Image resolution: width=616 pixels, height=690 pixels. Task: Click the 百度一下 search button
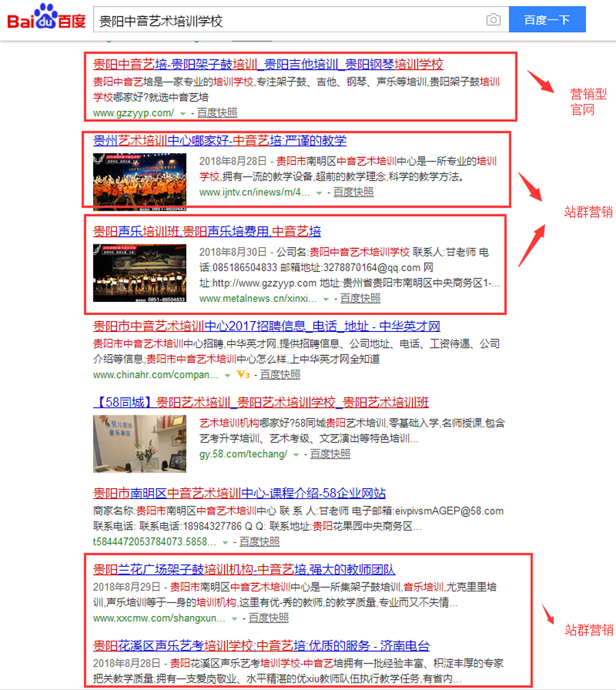click(x=547, y=19)
